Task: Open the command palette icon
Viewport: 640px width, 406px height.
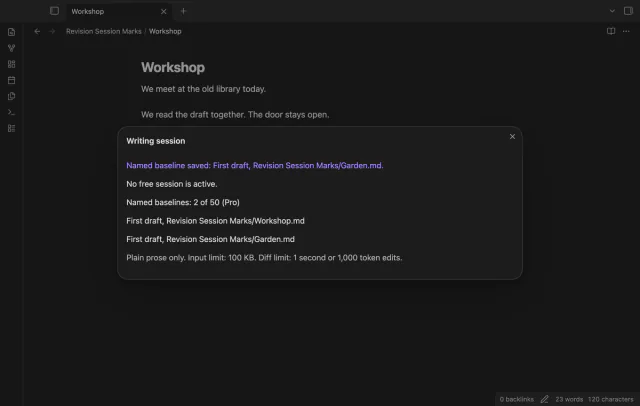Action: [11, 112]
